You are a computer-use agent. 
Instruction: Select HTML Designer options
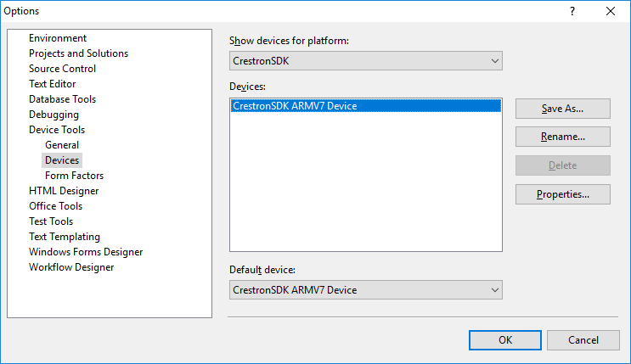click(x=64, y=191)
